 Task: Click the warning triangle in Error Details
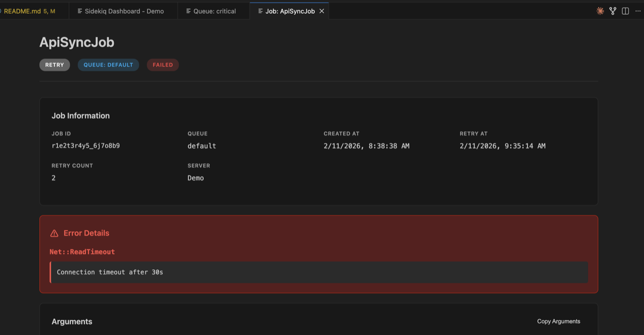[54, 233]
